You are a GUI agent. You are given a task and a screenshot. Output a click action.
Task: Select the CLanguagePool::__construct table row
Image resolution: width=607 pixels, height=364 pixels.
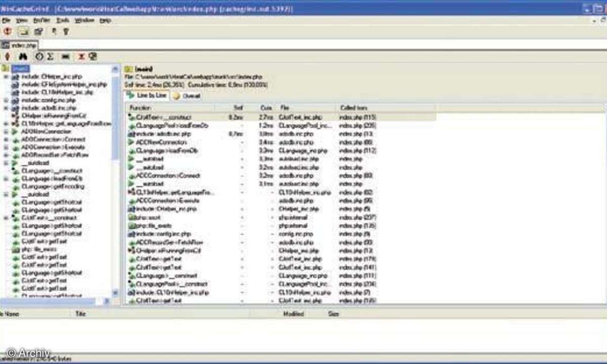(281, 284)
